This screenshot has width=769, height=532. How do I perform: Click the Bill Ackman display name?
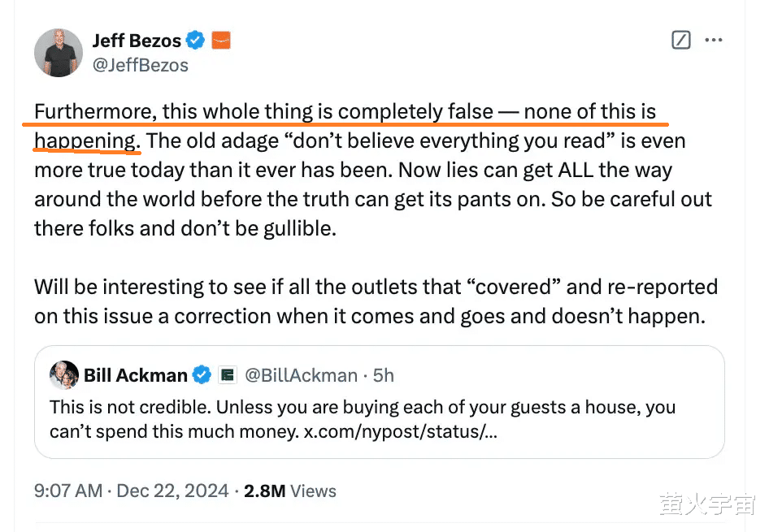136,375
